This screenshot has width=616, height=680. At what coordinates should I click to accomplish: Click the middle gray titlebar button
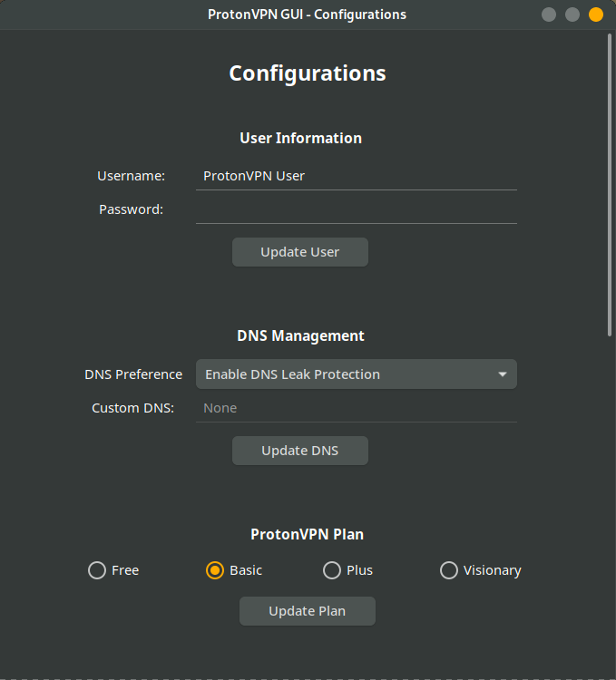[x=572, y=15]
